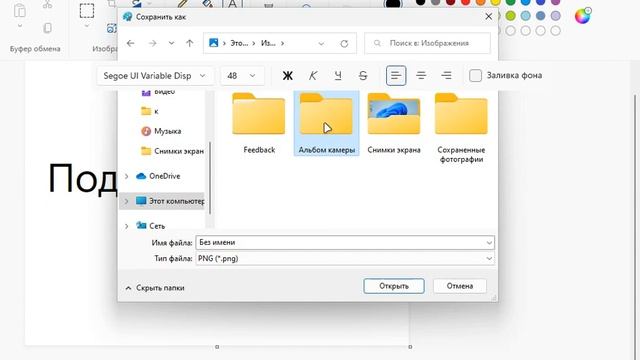
Task: Click the Paste clipboard icon in Paint
Action: point(19,11)
